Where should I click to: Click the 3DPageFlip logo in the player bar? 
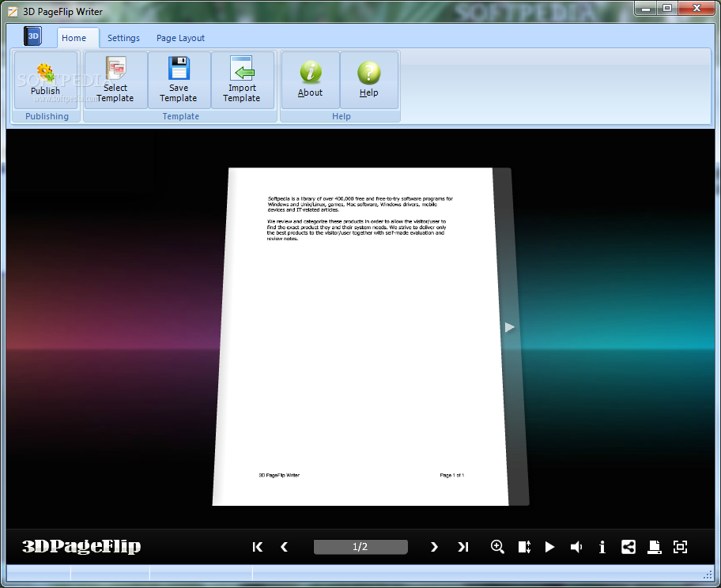(x=81, y=545)
